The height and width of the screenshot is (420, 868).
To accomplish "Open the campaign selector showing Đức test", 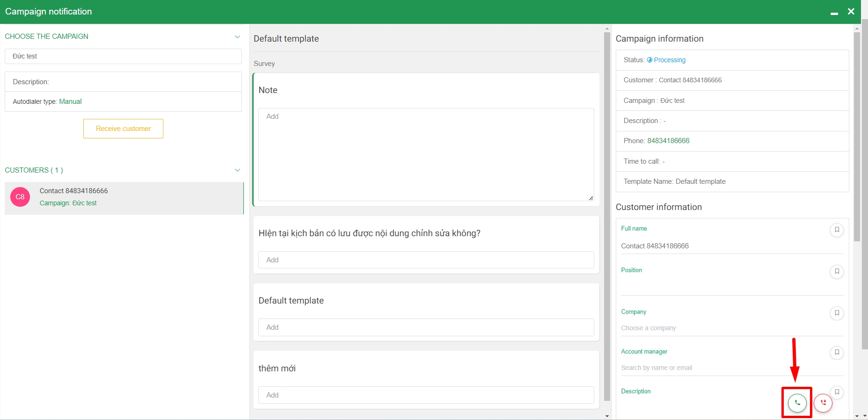I will tap(123, 56).
